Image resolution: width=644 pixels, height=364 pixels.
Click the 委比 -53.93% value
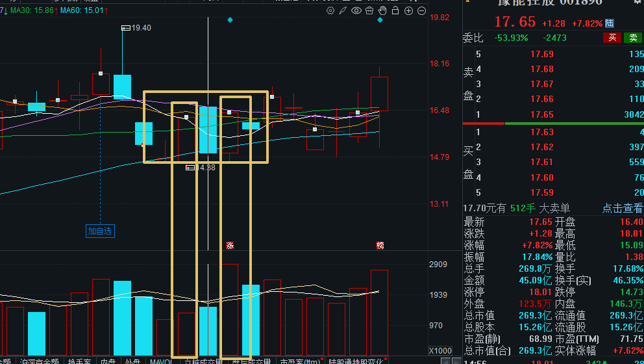tap(511, 38)
